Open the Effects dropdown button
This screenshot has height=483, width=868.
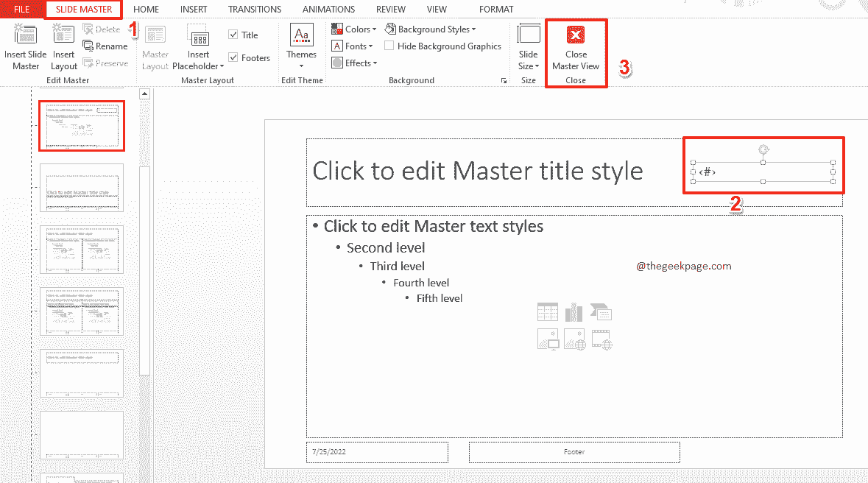[x=353, y=63]
